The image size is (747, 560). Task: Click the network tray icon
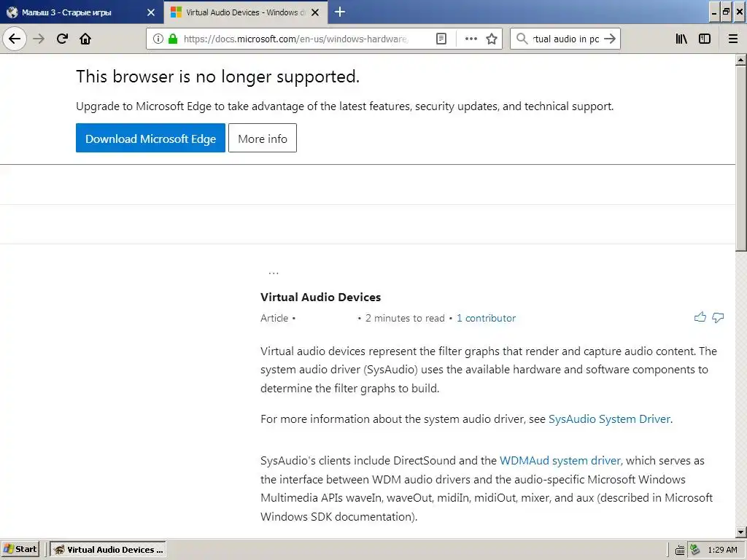pos(695,550)
